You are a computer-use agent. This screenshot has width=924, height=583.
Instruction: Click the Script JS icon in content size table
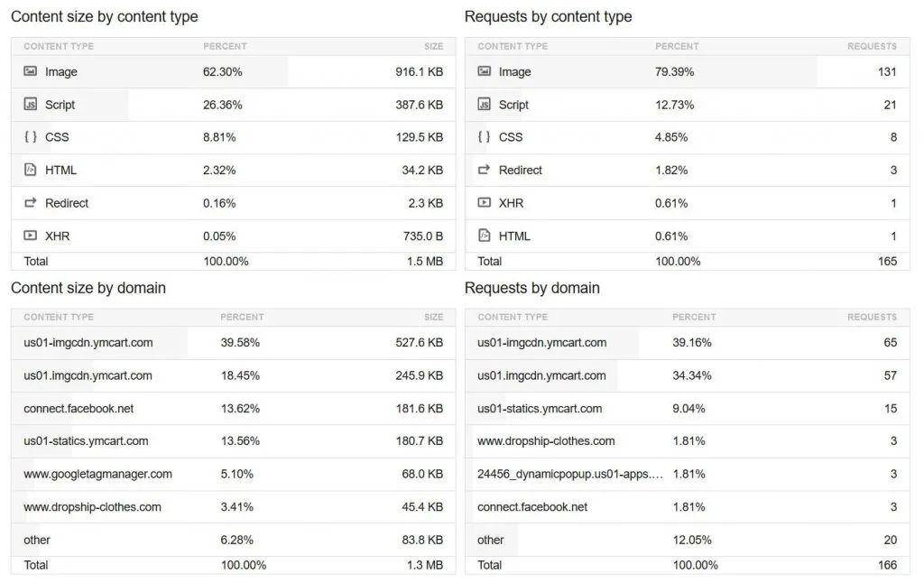pos(30,105)
